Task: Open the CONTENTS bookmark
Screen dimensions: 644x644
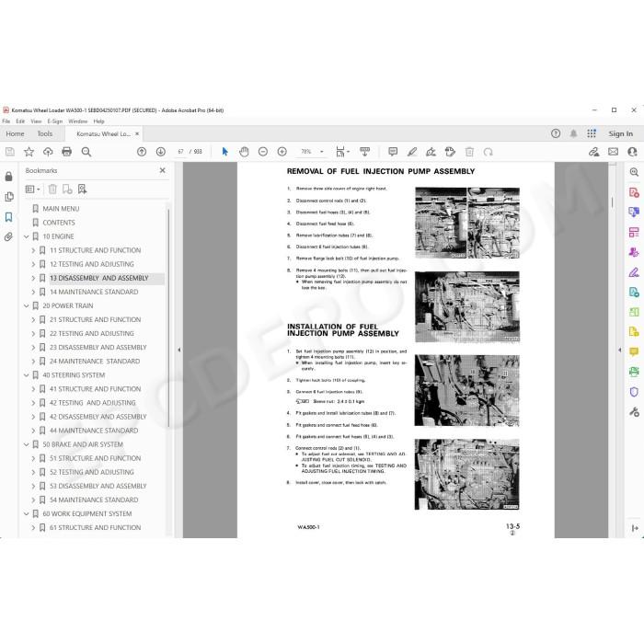Action: click(59, 223)
